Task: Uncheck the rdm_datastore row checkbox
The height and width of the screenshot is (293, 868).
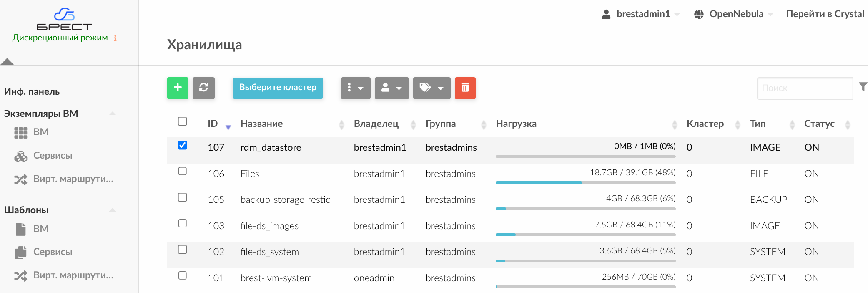Action: [182, 145]
